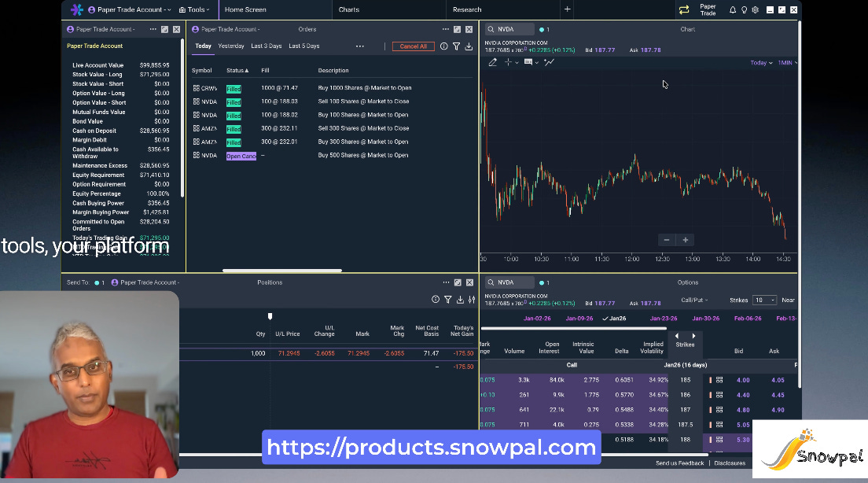The height and width of the screenshot is (483, 868).
Task: Download orders using export icon
Action: coord(469,46)
